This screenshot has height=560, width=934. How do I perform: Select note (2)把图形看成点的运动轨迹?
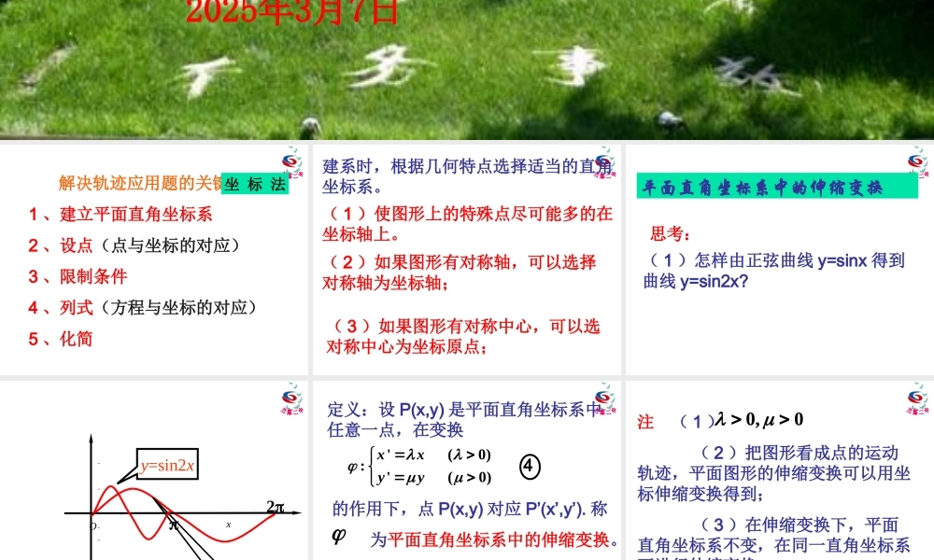773,473
